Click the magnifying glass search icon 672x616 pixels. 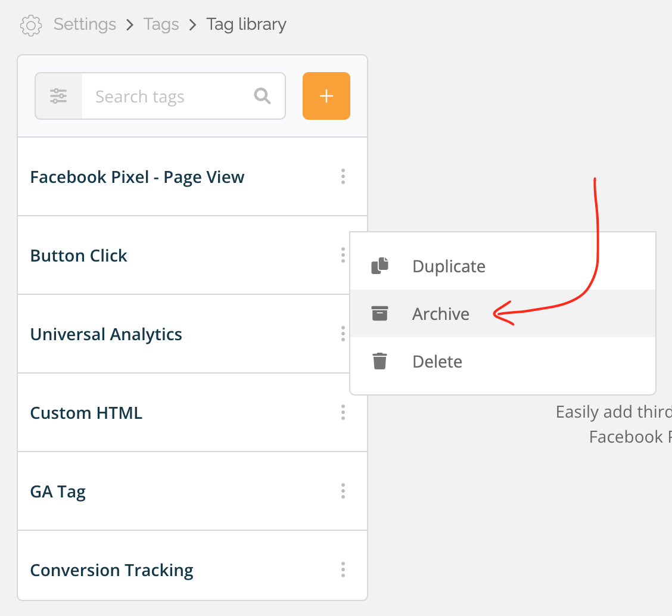pos(262,96)
